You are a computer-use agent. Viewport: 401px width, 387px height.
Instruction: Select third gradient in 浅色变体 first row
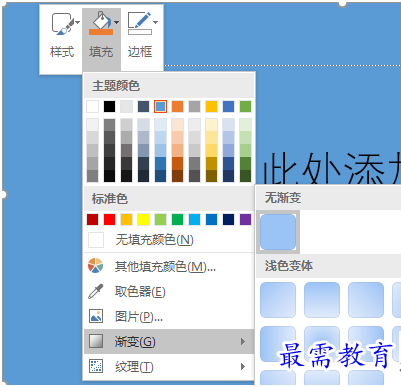(366, 300)
